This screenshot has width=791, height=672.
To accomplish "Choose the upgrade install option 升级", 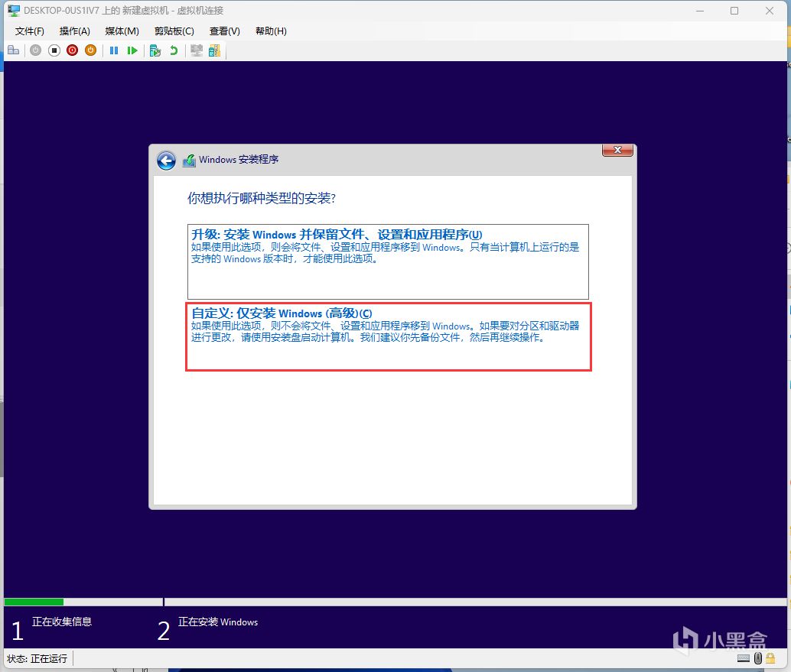I will tap(388, 261).
